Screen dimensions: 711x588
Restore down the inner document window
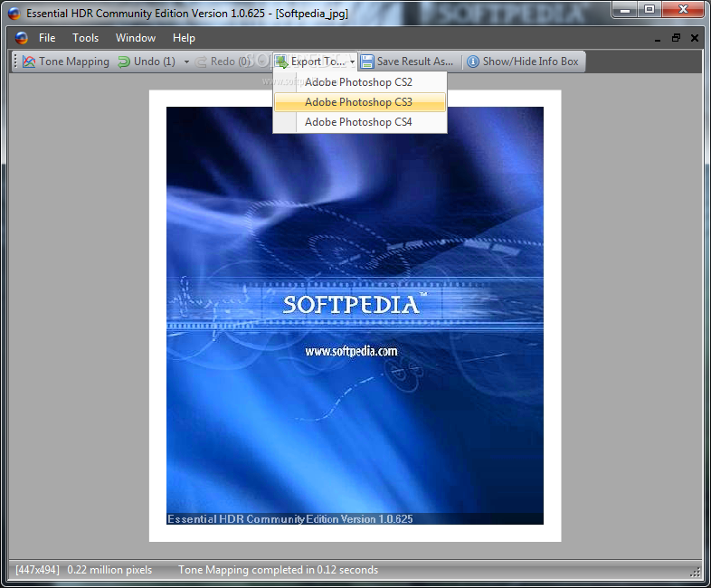[x=676, y=38]
